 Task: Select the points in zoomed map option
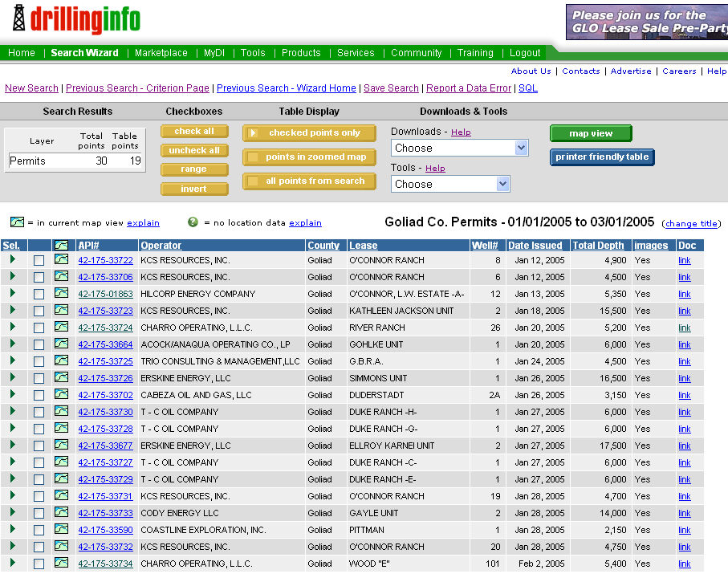click(x=309, y=157)
